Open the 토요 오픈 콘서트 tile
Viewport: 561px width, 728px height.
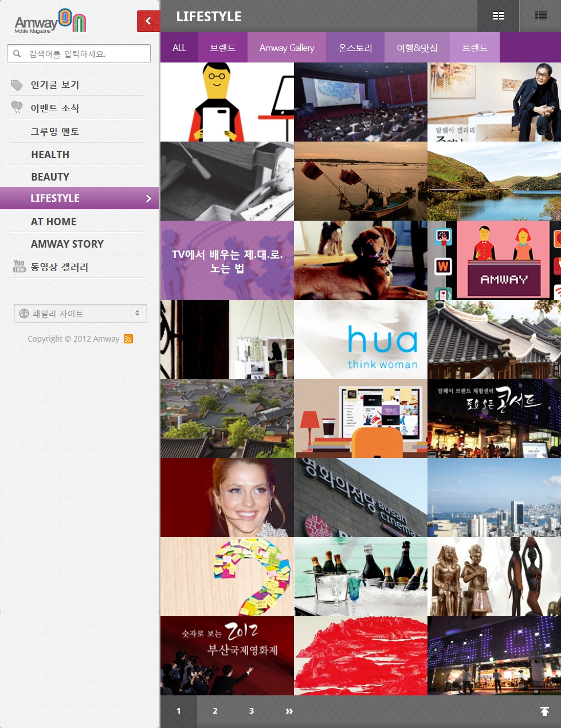tap(494, 418)
